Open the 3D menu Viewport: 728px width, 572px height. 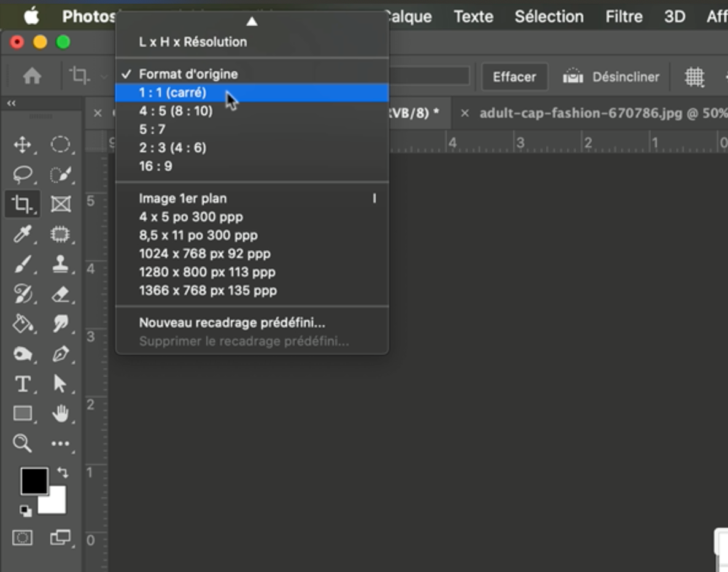674,17
